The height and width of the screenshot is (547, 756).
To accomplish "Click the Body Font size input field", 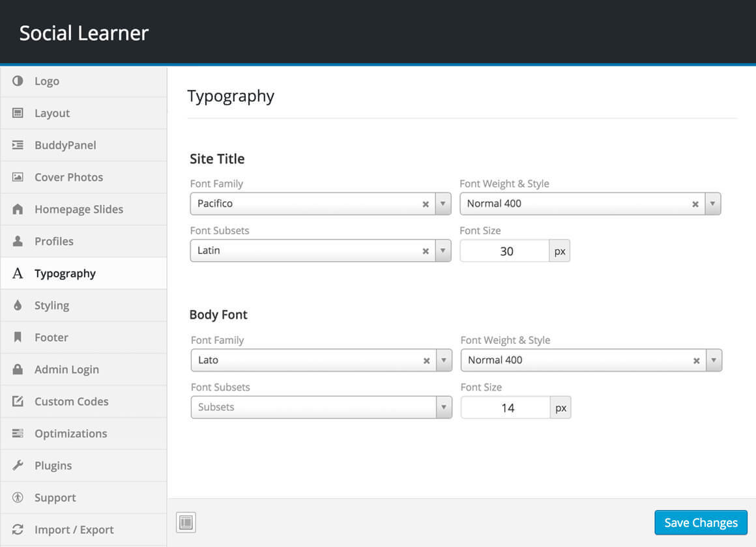I will pyautogui.click(x=506, y=408).
